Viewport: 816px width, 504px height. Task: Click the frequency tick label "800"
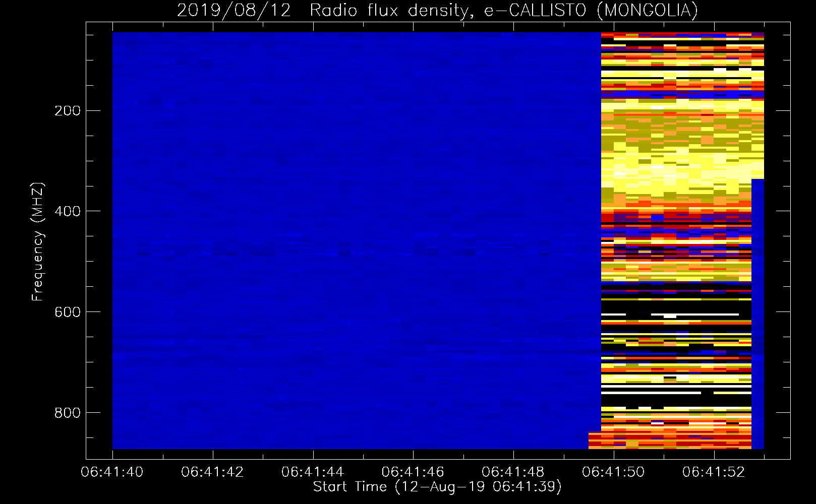[x=68, y=413]
